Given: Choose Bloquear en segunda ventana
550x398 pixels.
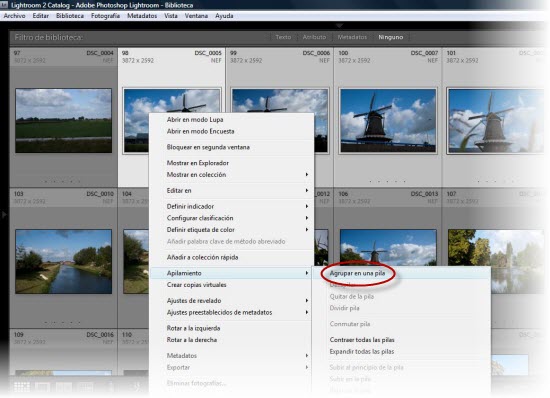Looking at the screenshot, I should point(208,147).
